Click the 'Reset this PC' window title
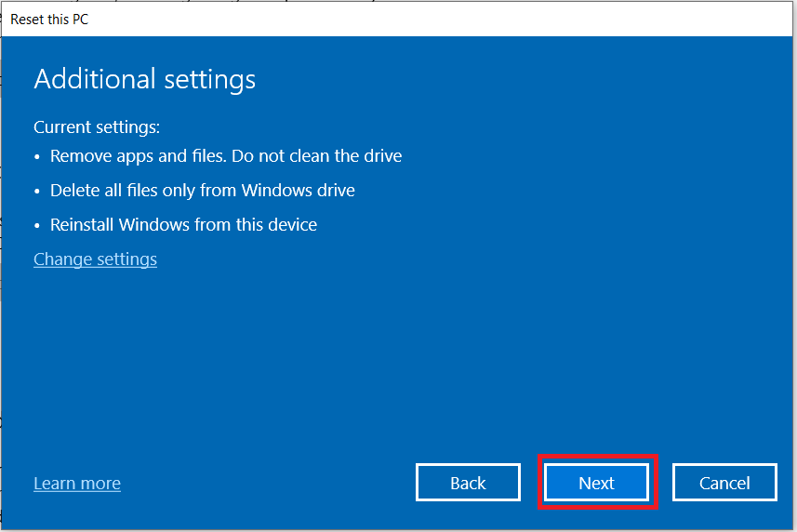Image resolution: width=797 pixels, height=532 pixels. click(49, 20)
